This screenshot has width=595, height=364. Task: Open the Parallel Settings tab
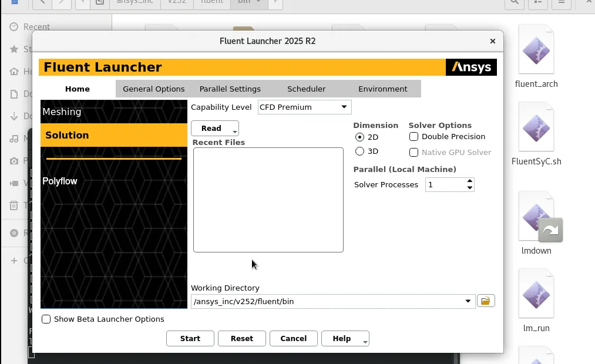click(x=230, y=89)
